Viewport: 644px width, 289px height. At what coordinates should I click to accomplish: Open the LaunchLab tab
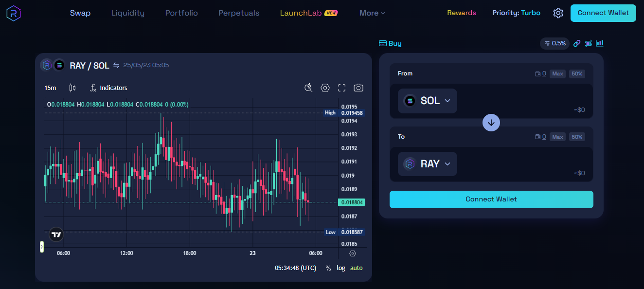click(309, 13)
